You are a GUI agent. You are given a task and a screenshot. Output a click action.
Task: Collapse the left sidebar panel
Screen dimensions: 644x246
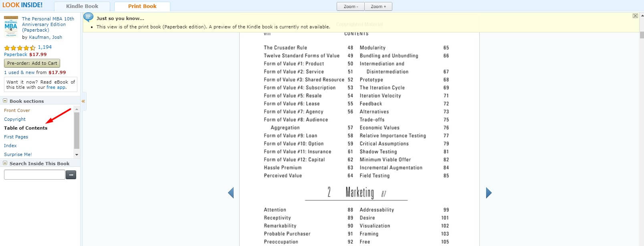83,101
